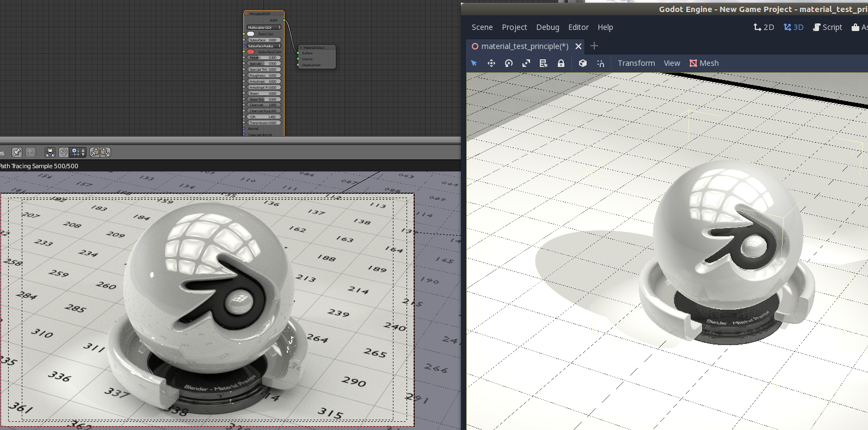Click the Displacement input socket on Material Output

(298, 65)
